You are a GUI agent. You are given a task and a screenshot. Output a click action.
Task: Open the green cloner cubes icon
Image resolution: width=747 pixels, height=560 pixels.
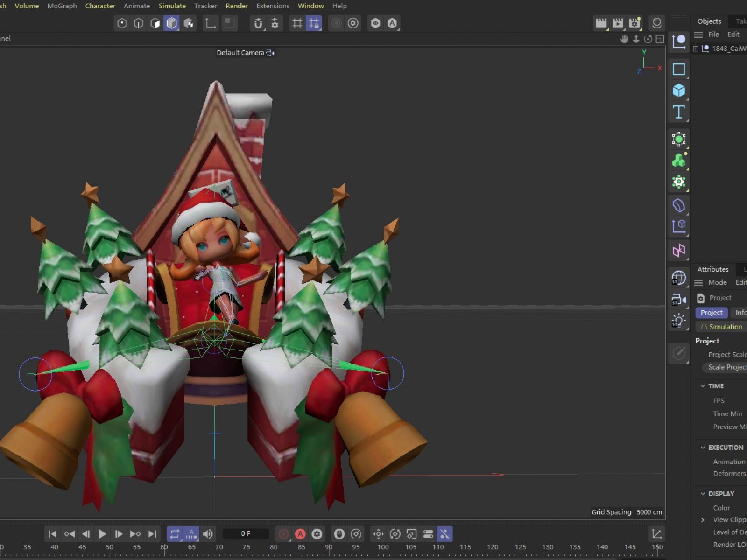point(679,161)
